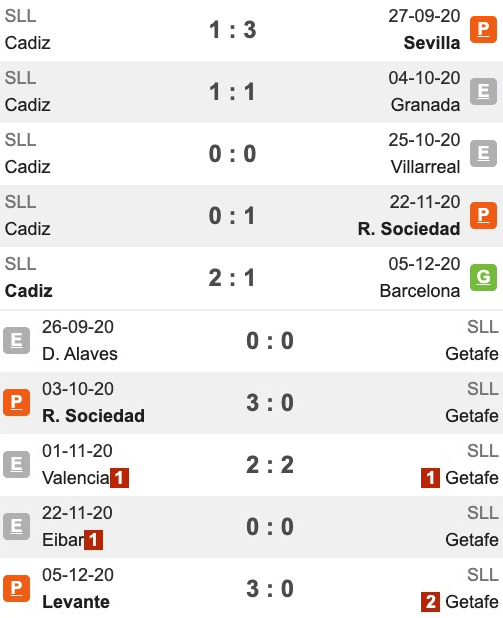Click the Valencia 2 : 2 Getafe score
The width and height of the screenshot is (503, 618).
(270, 464)
